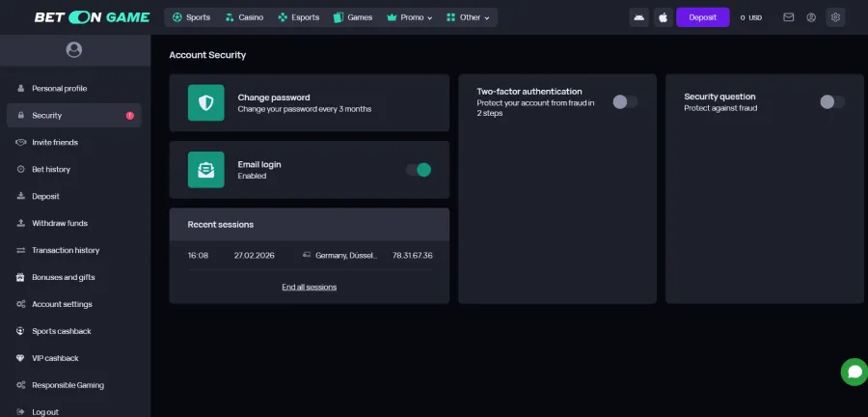Click the green shield Change password icon
This screenshot has width=868, height=417.
pos(205,102)
